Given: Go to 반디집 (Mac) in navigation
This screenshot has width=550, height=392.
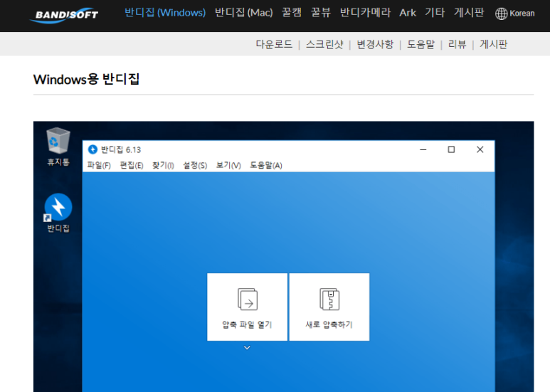Looking at the screenshot, I should coord(243,13).
